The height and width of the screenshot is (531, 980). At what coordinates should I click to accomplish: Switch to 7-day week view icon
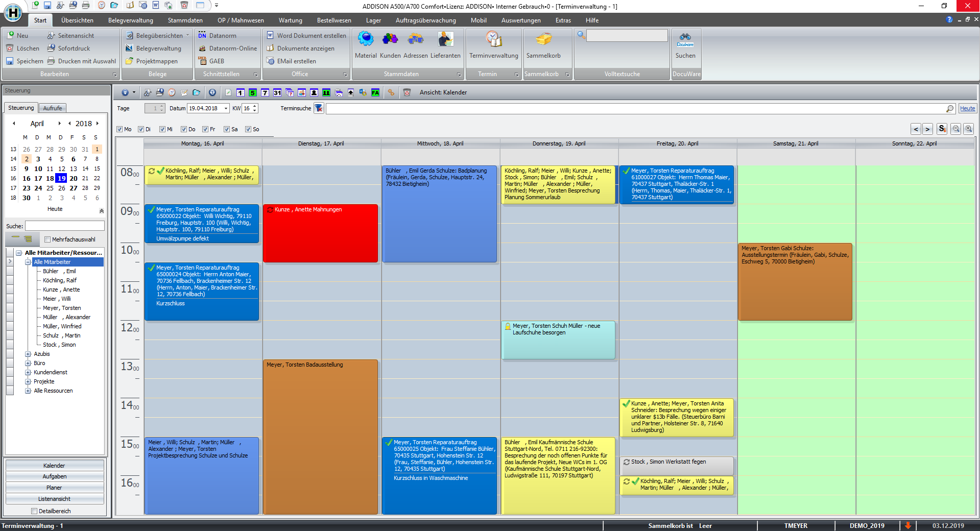click(265, 92)
